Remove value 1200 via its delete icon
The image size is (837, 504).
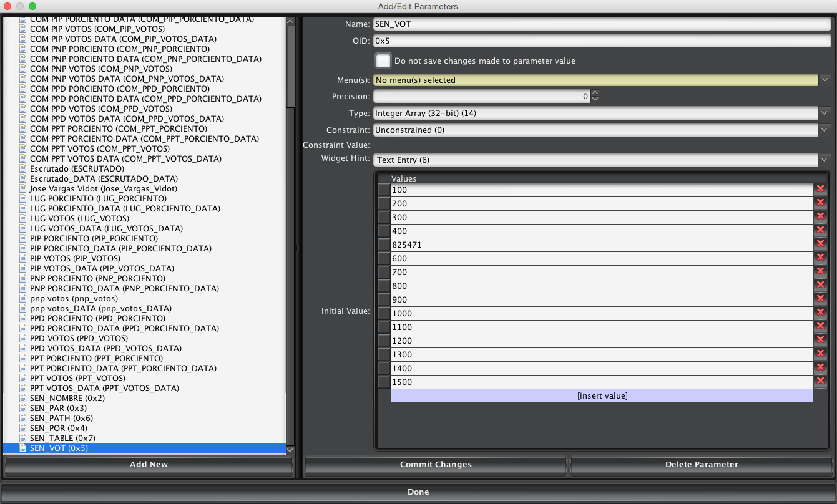(820, 340)
